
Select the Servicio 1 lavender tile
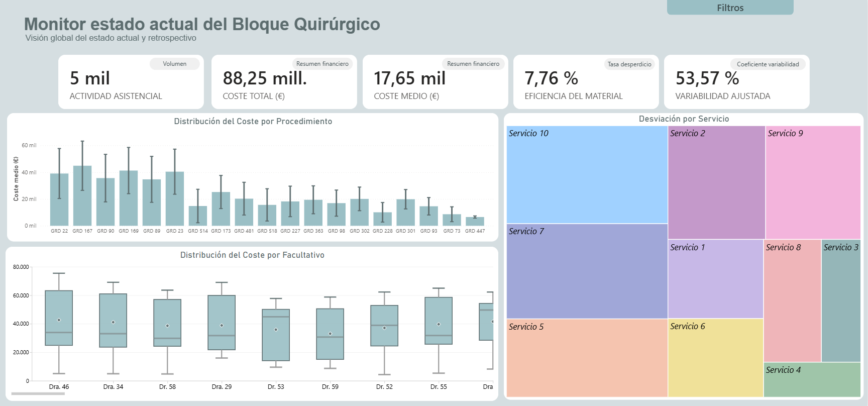click(715, 279)
